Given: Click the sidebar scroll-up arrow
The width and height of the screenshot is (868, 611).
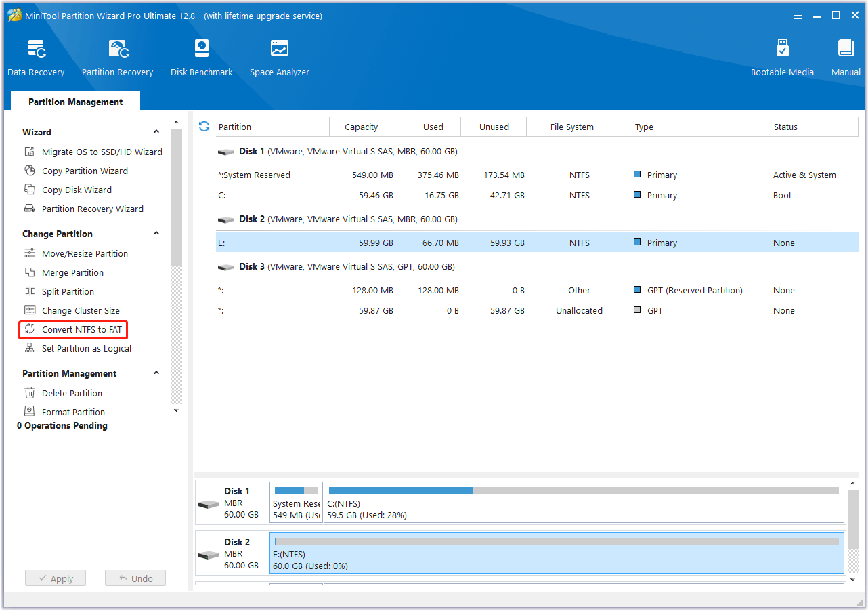Looking at the screenshot, I should click(x=176, y=123).
